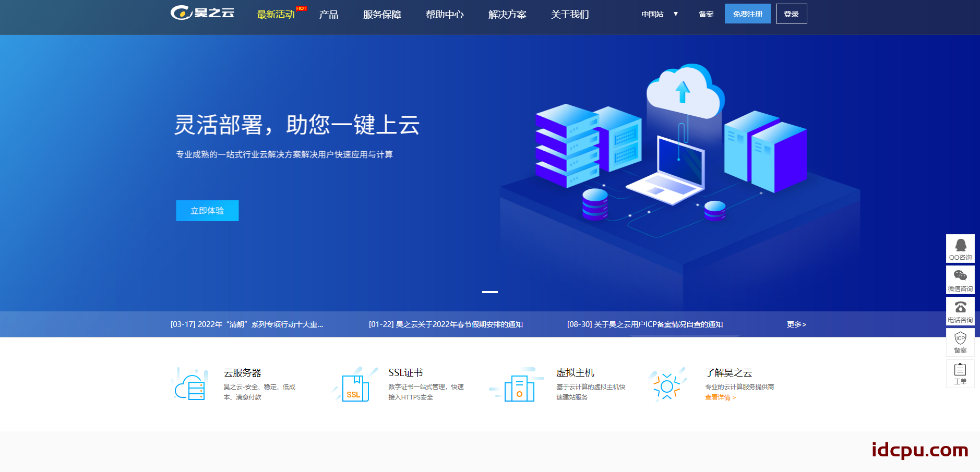Click the 专业的云计算服务提供商 text
This screenshot has height=472, width=980.
[739, 387]
